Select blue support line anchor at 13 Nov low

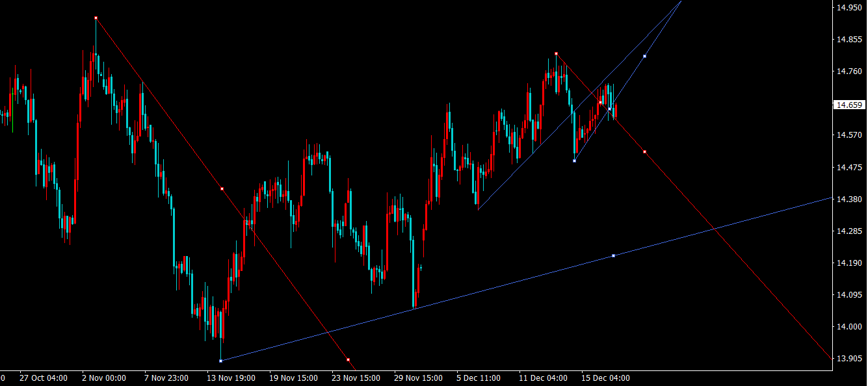point(221,360)
